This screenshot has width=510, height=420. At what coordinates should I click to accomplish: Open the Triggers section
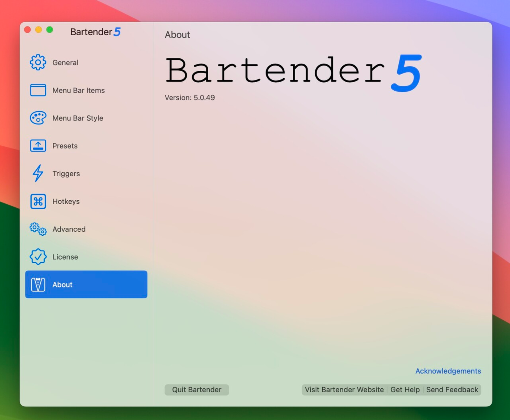click(x=66, y=173)
